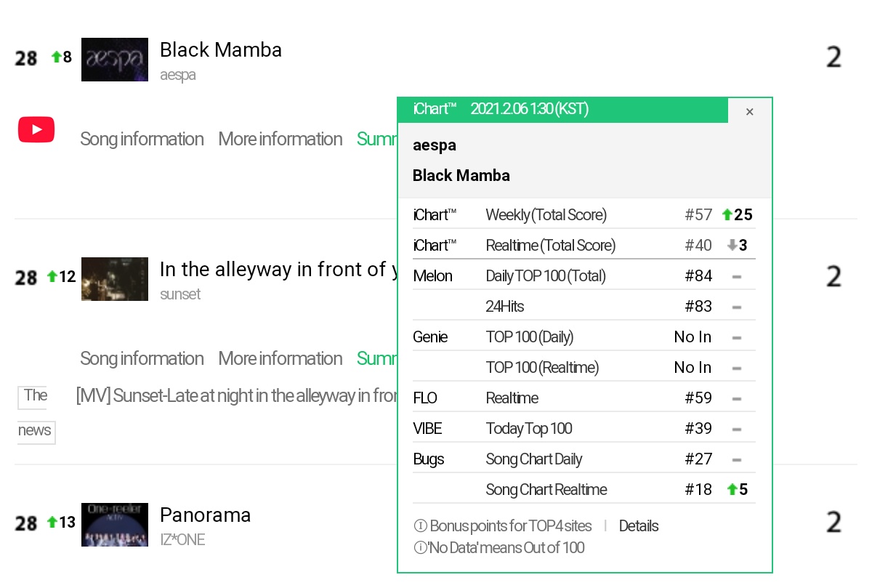Click the up 12 rank change for sunset song

[x=61, y=277]
